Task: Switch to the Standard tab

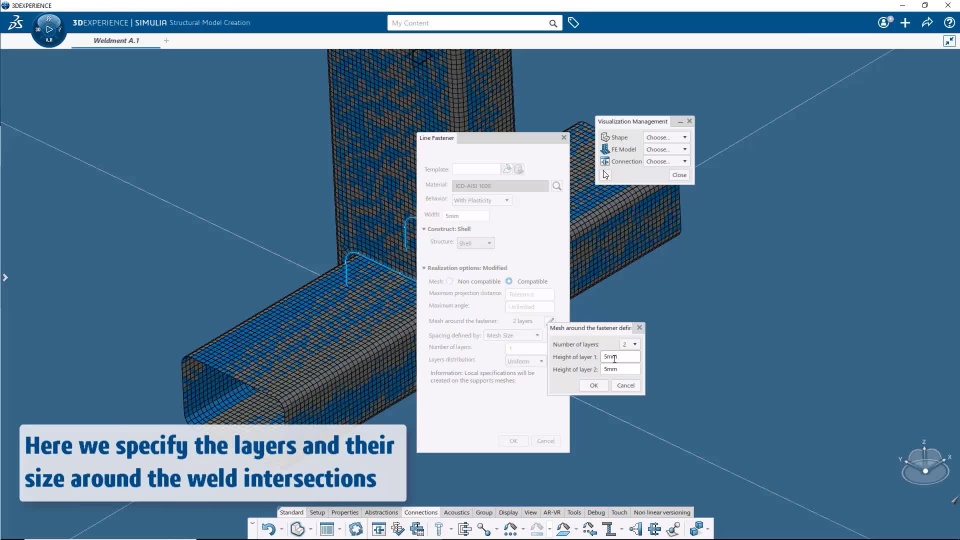Action: [291, 512]
